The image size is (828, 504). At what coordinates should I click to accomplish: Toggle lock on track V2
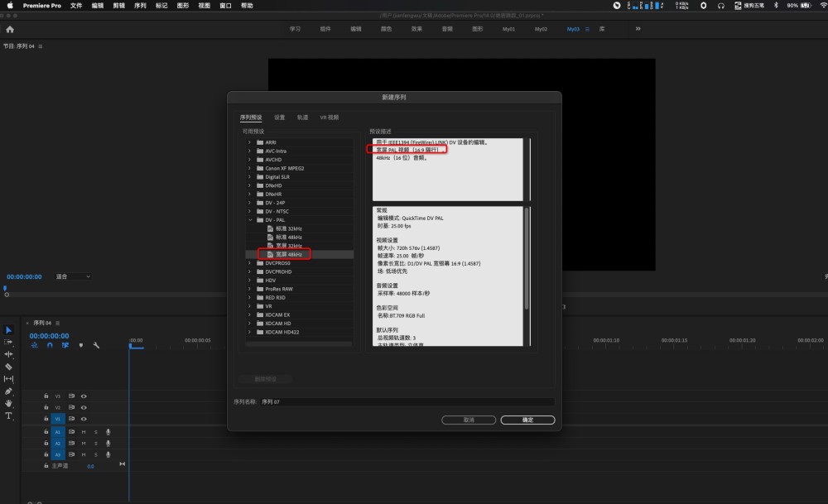pyautogui.click(x=46, y=408)
